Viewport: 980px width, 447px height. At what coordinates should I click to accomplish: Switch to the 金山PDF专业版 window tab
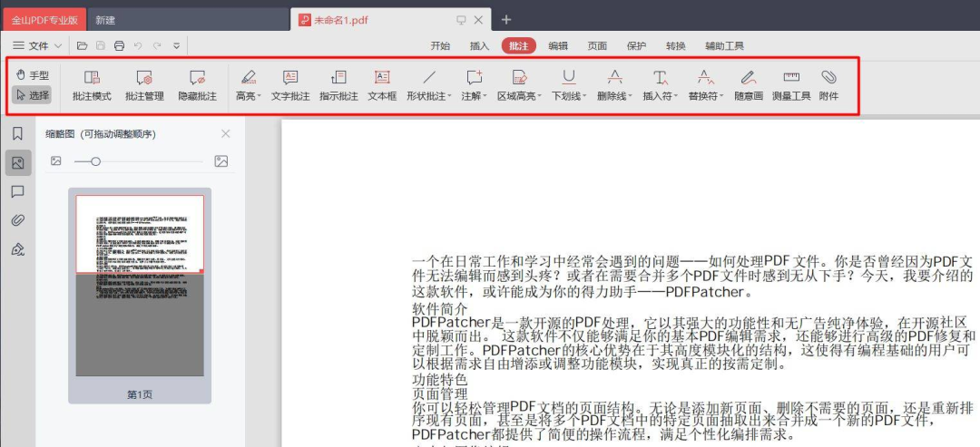[x=44, y=20]
